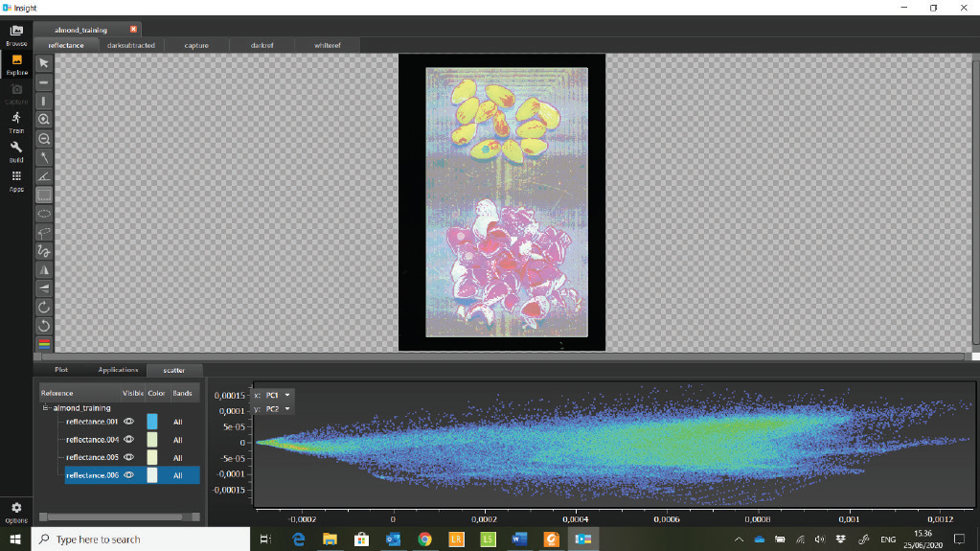This screenshot has height=551, width=980.
Task: Collapse the almond_training tree node
Action: tap(45, 408)
